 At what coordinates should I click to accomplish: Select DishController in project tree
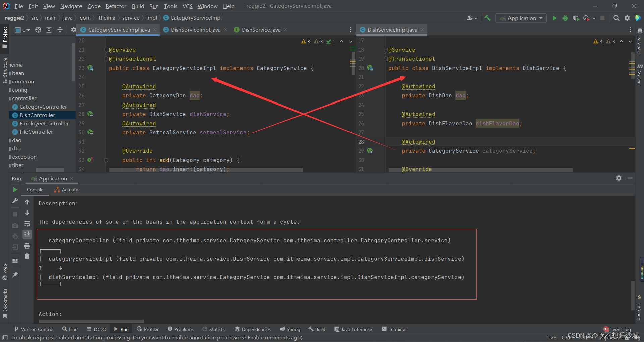[x=37, y=115]
